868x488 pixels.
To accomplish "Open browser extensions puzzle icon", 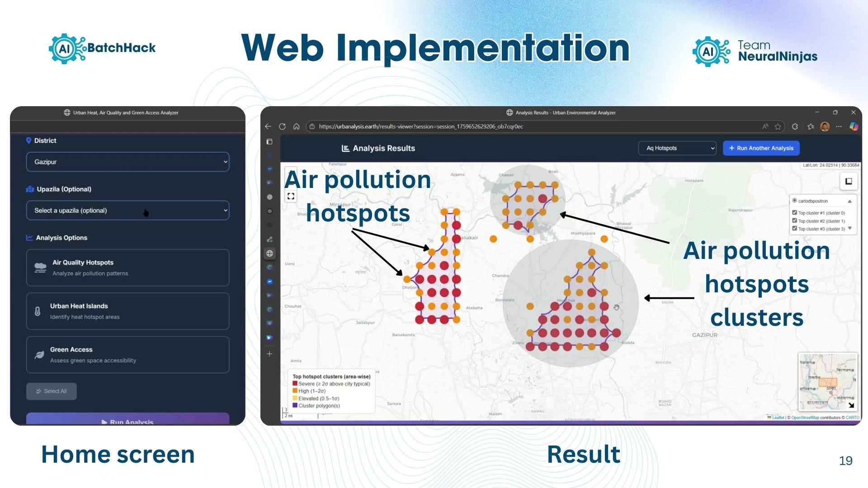I will 795,127.
